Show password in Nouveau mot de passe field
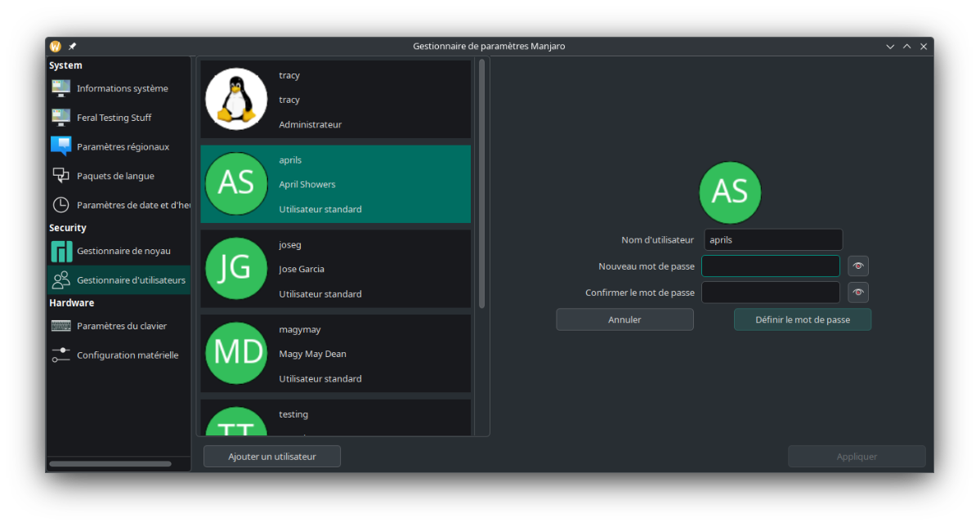The image size is (980, 527). [x=858, y=266]
